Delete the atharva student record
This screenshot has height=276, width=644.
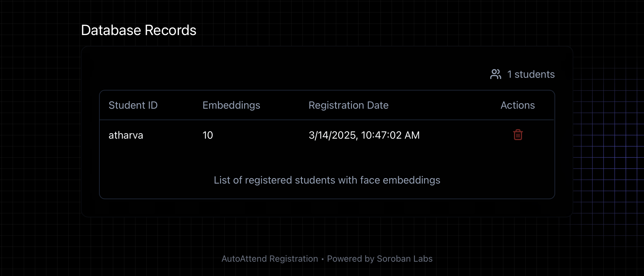point(518,135)
